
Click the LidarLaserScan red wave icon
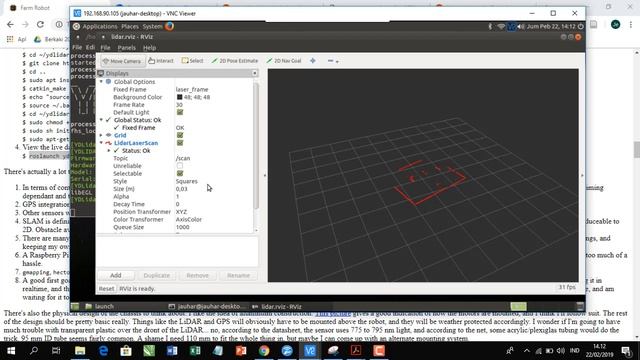(x=109, y=143)
